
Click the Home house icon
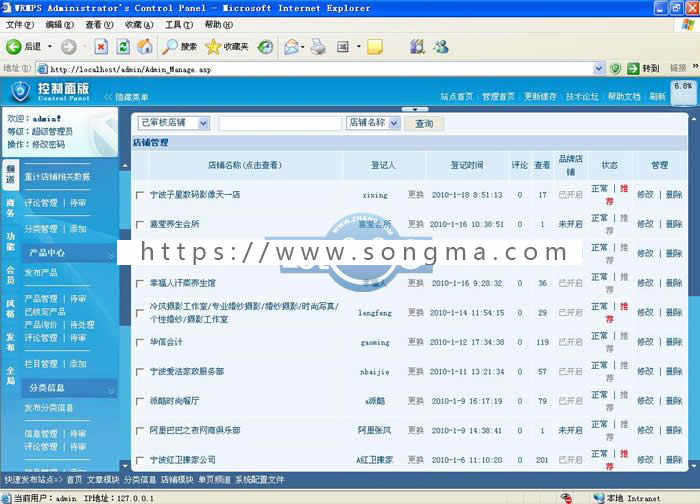[x=145, y=46]
